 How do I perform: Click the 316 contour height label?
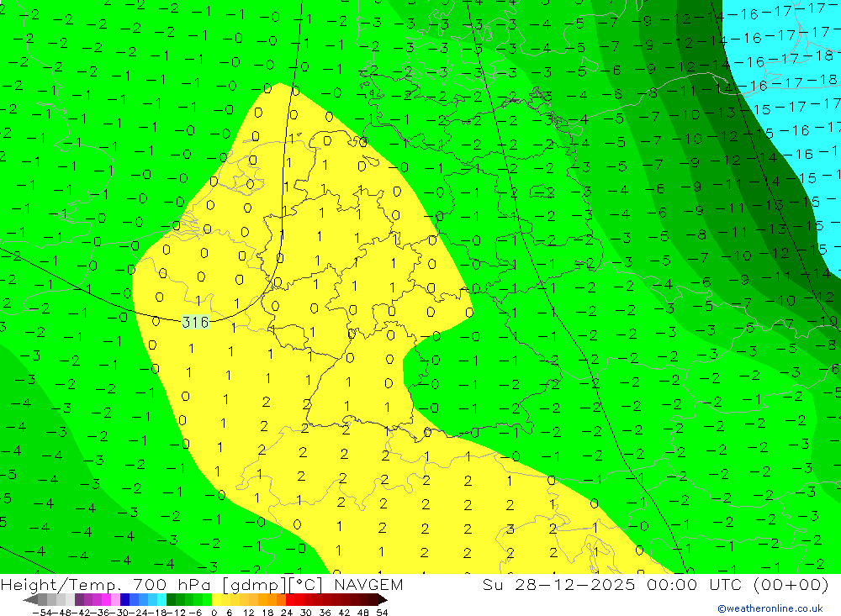(x=195, y=322)
